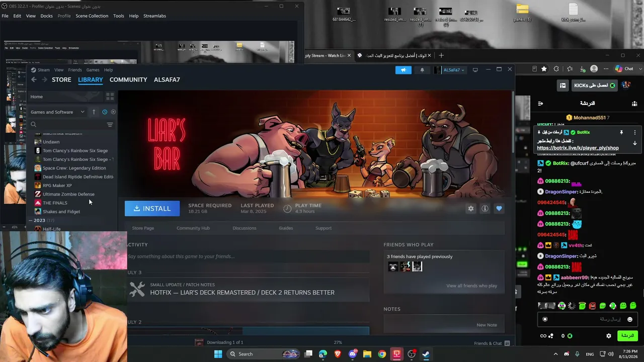Open Liar's Bar Discussions
This screenshot has width=644, height=362.
(245, 228)
